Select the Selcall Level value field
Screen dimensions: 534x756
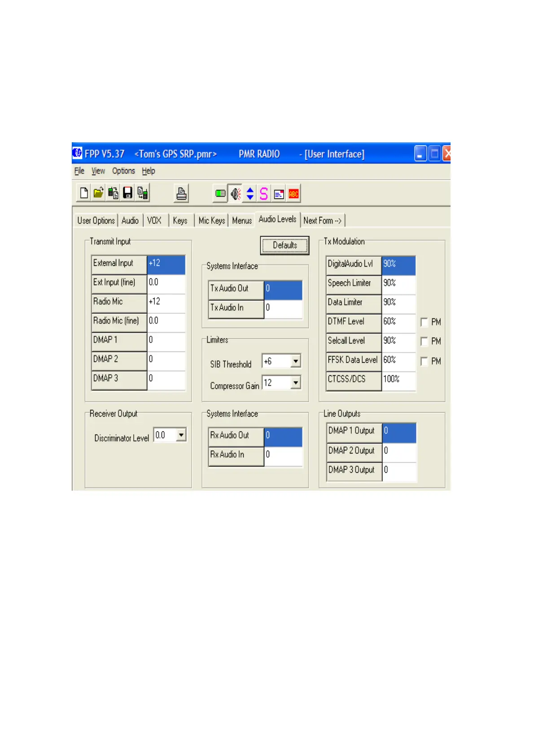pos(398,343)
